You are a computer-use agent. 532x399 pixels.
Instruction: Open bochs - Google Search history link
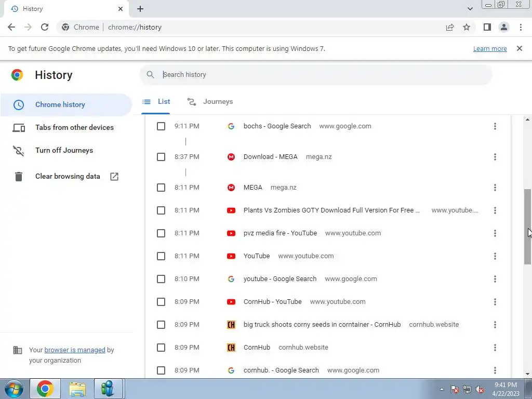tap(277, 126)
